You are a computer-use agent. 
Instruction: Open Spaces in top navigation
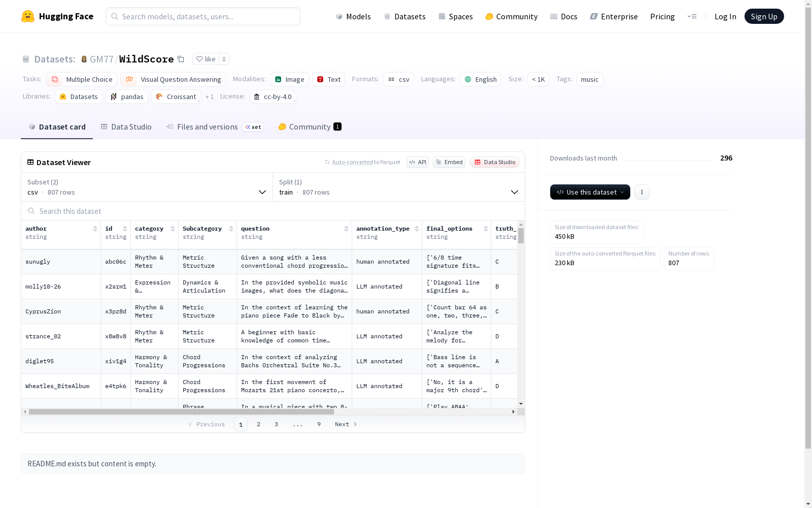tap(455, 16)
